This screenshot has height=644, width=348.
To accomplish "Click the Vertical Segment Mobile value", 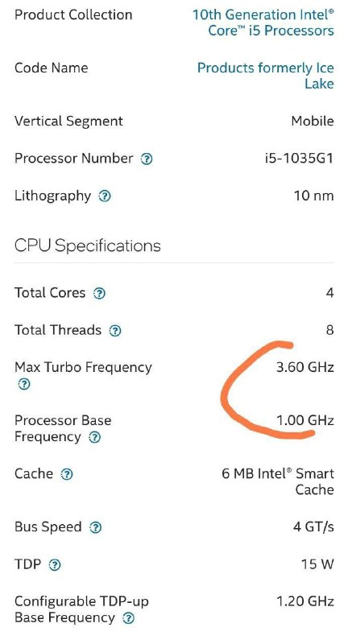I will (x=313, y=122).
